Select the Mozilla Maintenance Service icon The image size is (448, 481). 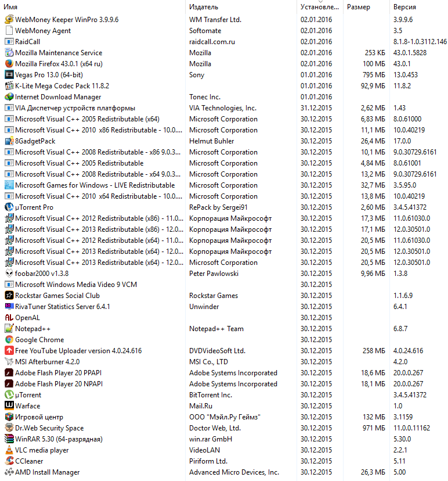coord(9,52)
